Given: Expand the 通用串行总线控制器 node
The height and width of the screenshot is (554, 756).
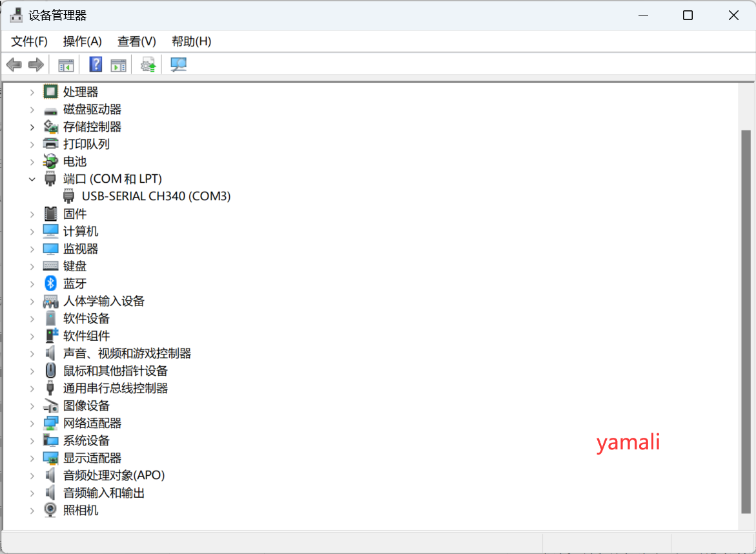Looking at the screenshot, I should coord(32,389).
